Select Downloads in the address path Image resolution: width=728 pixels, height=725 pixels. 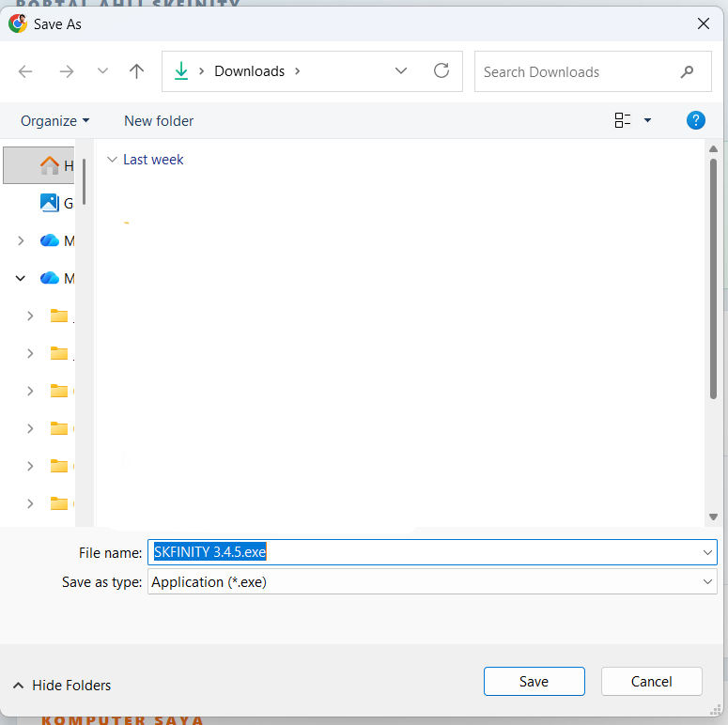(x=249, y=71)
